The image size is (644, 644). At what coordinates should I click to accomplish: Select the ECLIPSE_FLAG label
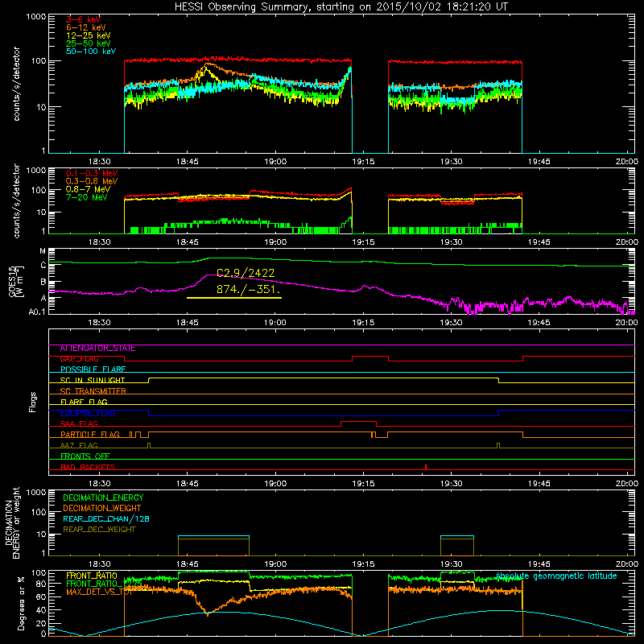[88, 413]
